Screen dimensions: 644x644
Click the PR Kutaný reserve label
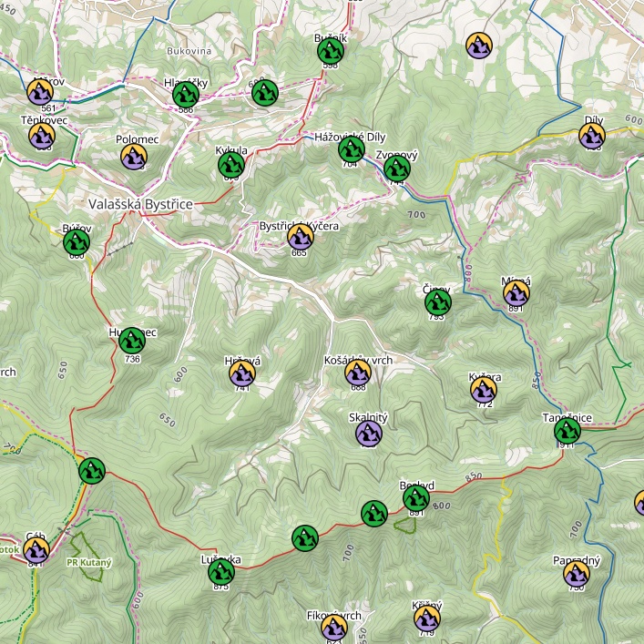[89, 562]
